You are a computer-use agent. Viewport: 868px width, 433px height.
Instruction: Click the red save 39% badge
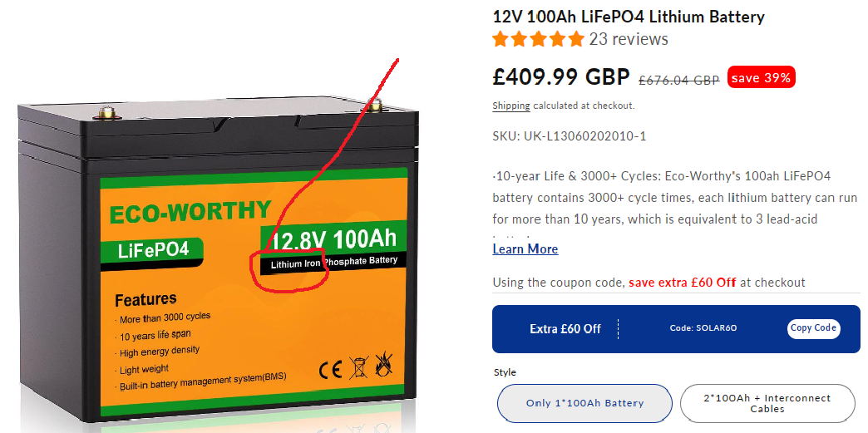761,78
